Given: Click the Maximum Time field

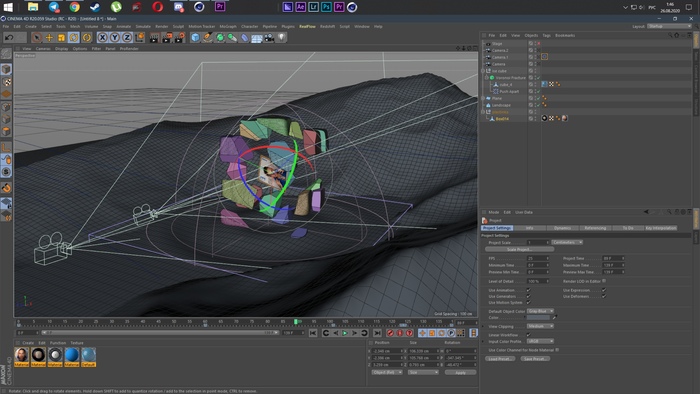Looking at the screenshot, I should (x=613, y=265).
